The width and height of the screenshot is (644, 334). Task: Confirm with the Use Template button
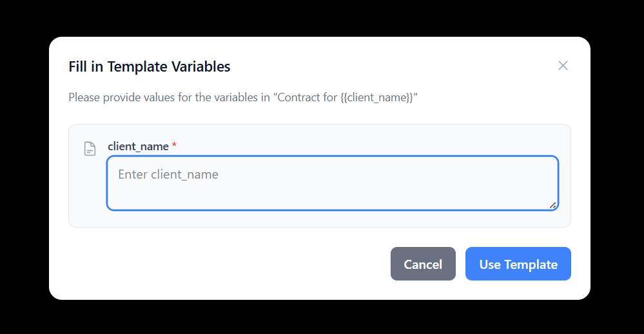tap(518, 264)
